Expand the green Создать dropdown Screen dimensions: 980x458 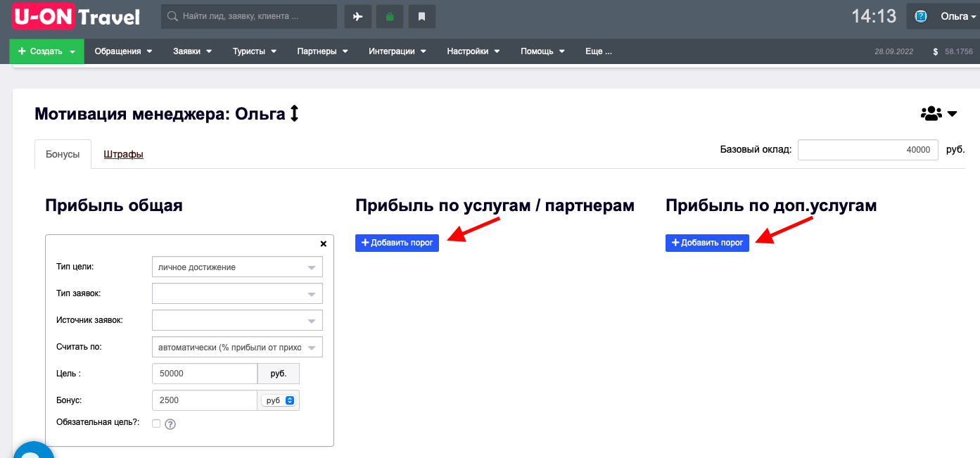46,51
